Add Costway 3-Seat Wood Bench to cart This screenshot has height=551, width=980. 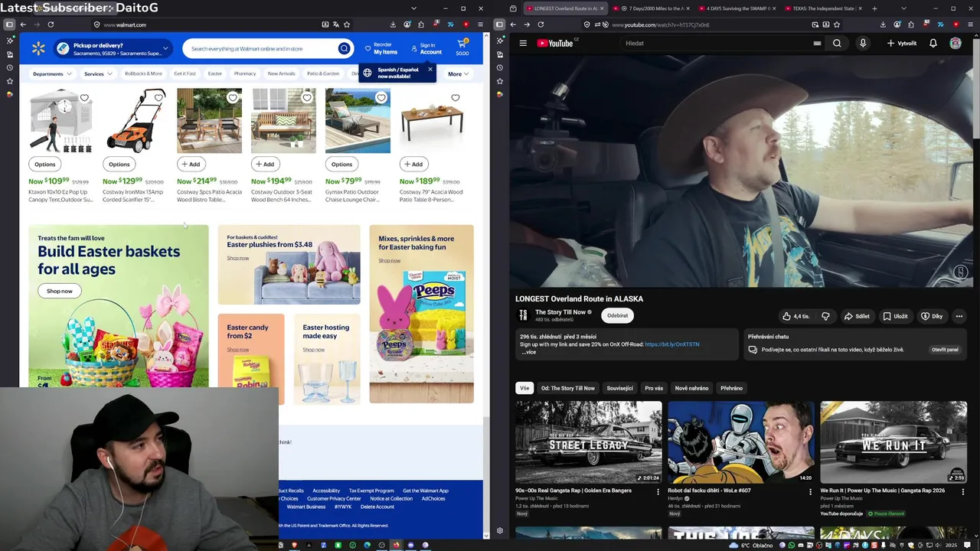click(x=265, y=164)
